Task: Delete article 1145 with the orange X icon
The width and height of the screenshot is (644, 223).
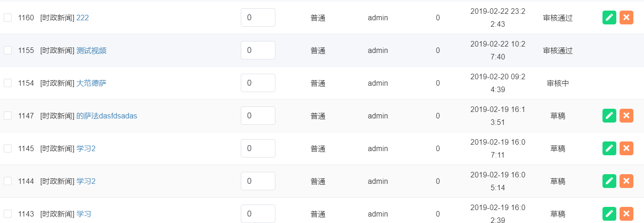Action: coord(626,148)
